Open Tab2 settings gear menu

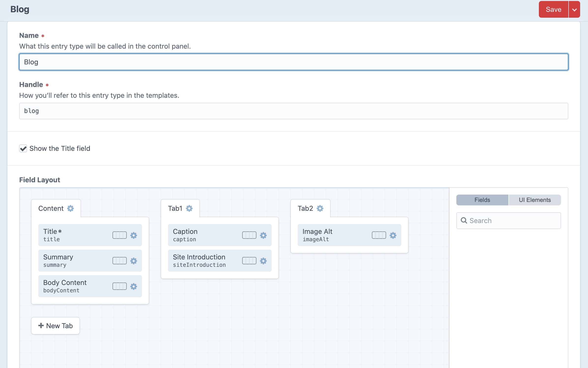320,208
